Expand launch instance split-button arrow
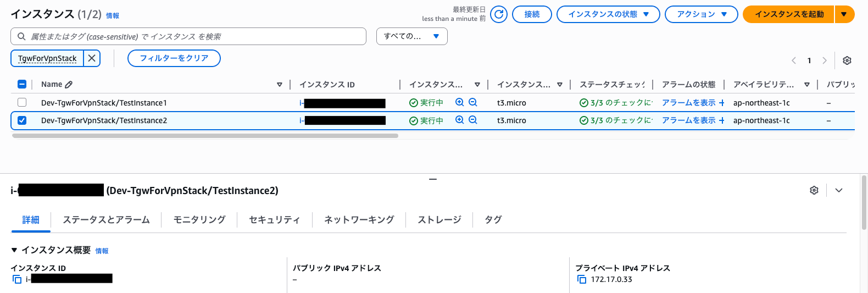868x293 pixels. click(844, 14)
